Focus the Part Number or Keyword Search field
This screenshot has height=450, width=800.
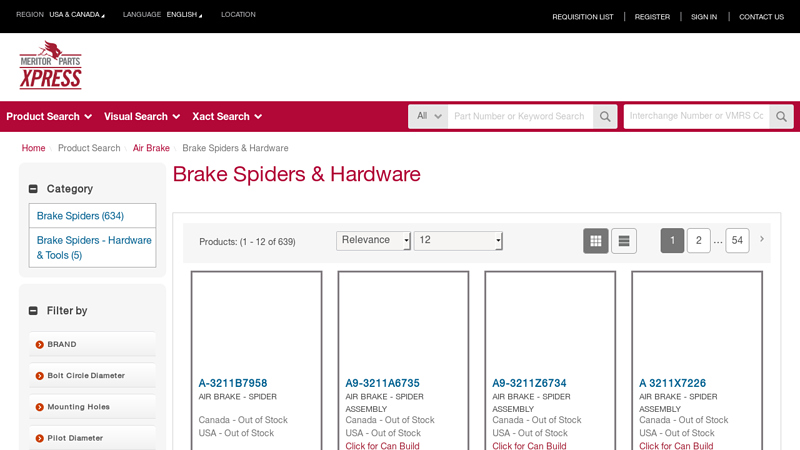tap(520, 116)
